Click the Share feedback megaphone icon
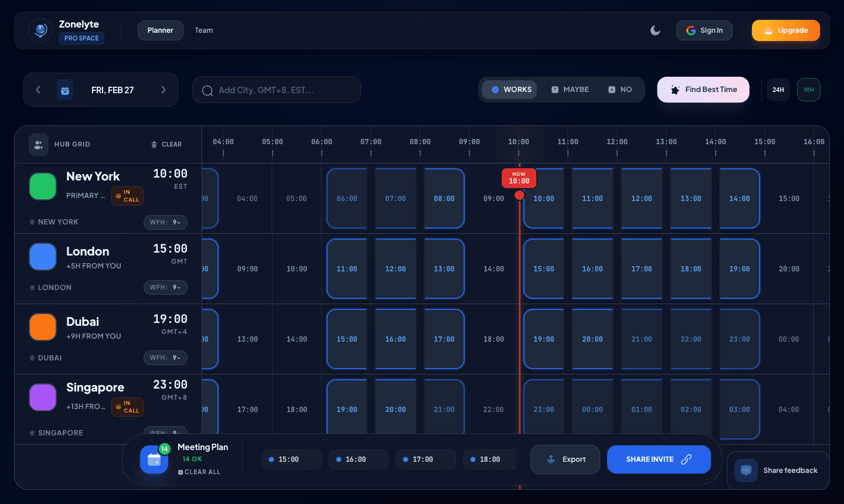Image resolution: width=844 pixels, height=504 pixels. [x=746, y=471]
